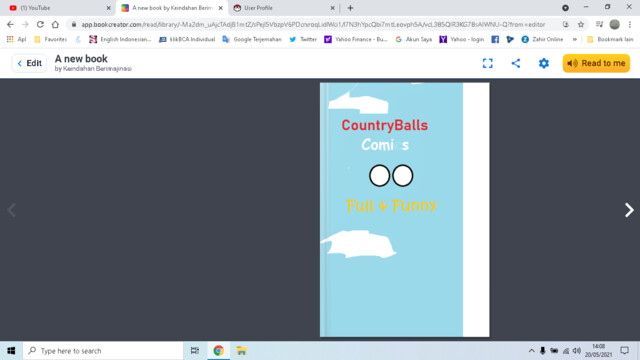The height and width of the screenshot is (360, 640).
Task: Open Task View on the taskbar
Action: coord(195,351)
